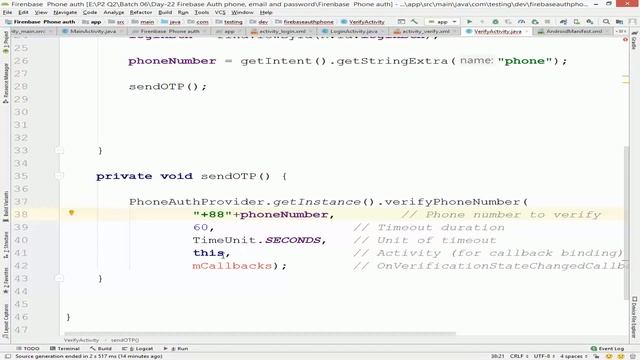Open the Build menu

pos(165,12)
